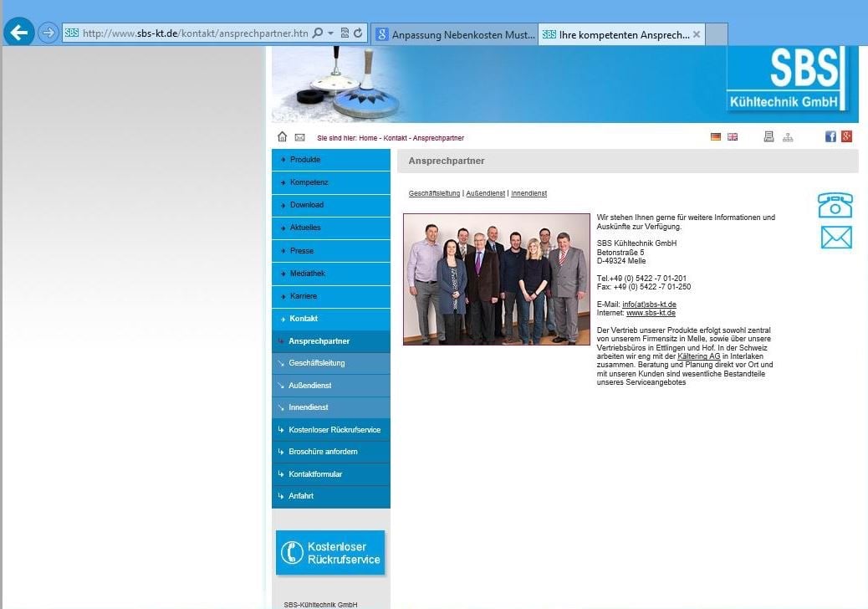Open the Mediathek menu item
This screenshot has height=609, width=868.
pyautogui.click(x=331, y=274)
